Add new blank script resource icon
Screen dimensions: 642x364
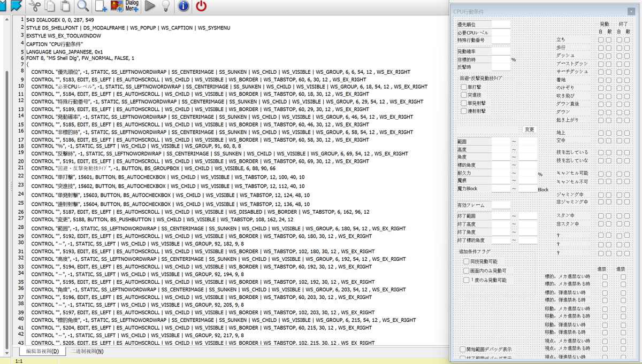[x=101, y=6]
